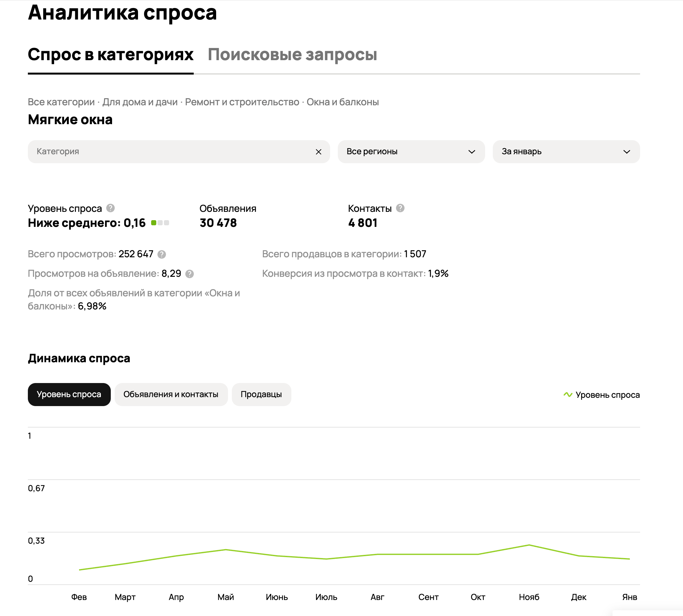
Task: Select the Уровень спроса chart toggle
Action: [x=69, y=394]
